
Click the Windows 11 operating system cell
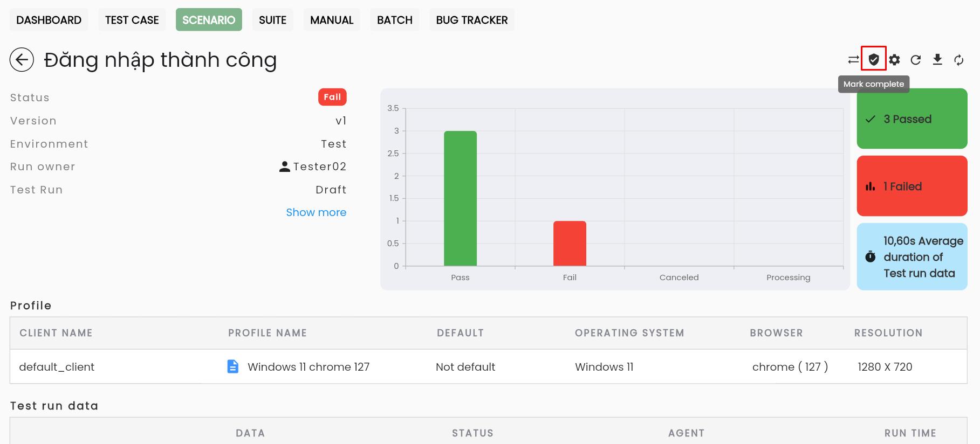pyautogui.click(x=604, y=367)
